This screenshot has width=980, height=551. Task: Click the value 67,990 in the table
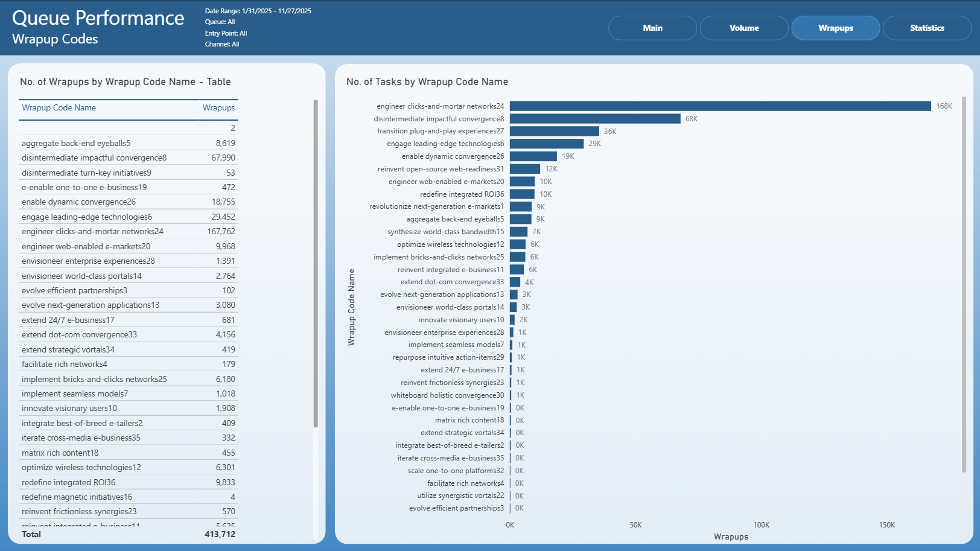(223, 158)
